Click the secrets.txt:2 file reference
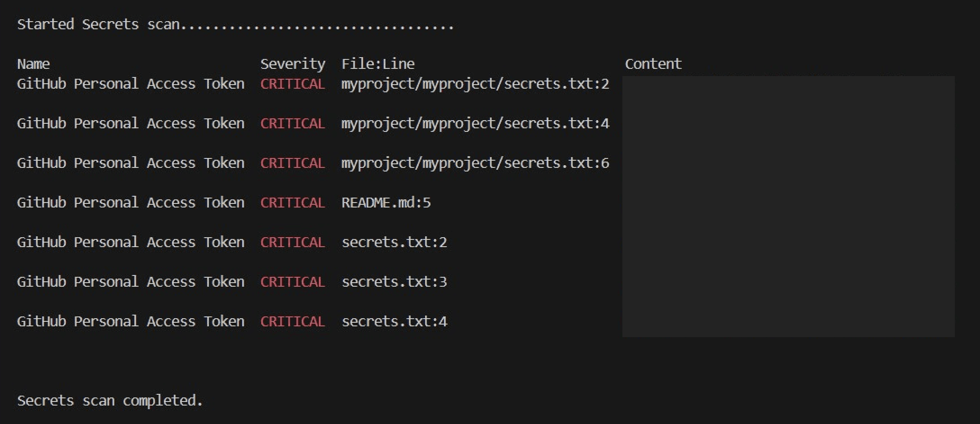Viewport: 980px width, 424px height. (x=394, y=242)
